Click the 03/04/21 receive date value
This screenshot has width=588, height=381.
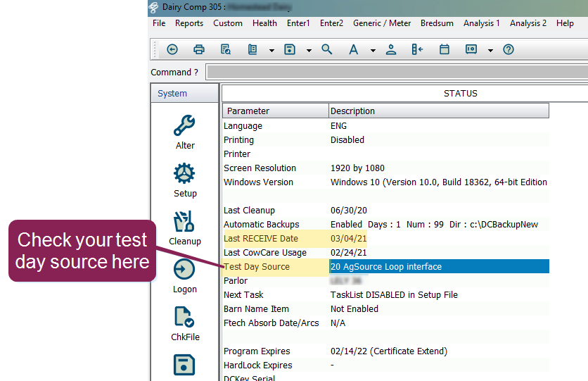pyautogui.click(x=348, y=239)
